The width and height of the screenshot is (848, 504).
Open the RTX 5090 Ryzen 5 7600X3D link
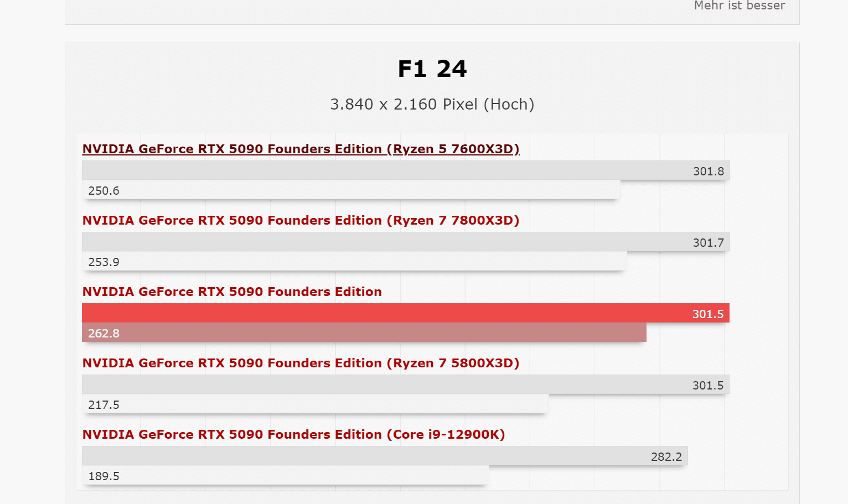[301, 149]
